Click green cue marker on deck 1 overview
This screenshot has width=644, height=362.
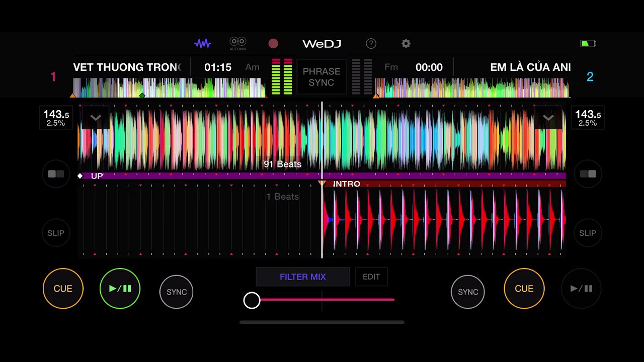142,95
